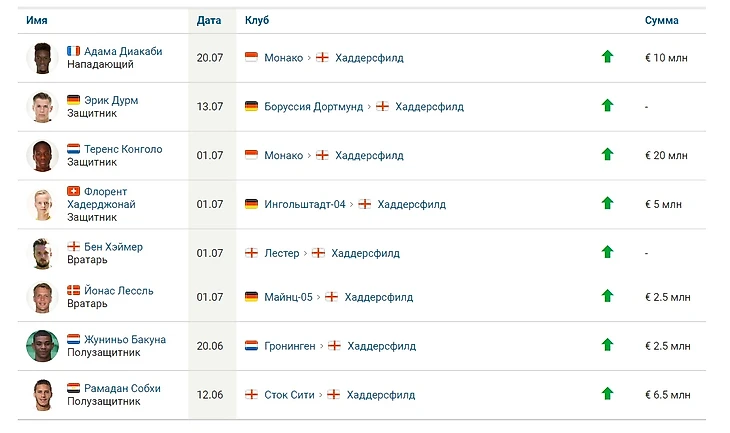
Task: Click the Egyptian flag beside Рамадан Собхи
Action: coord(73,388)
